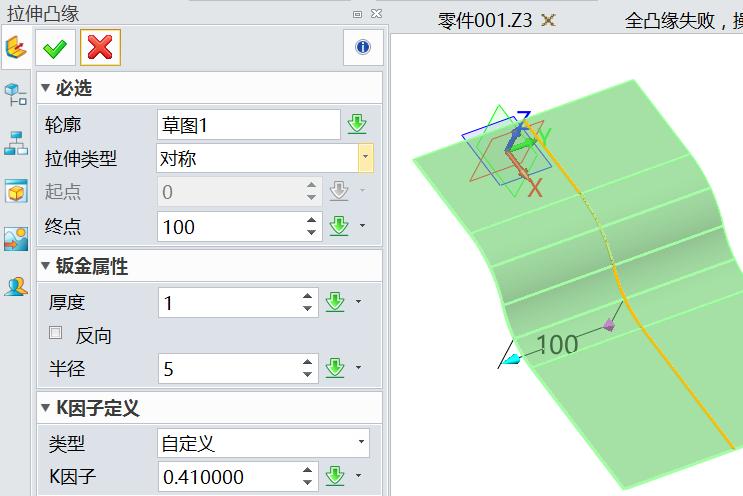Open the picture export sidebar icon
The width and height of the screenshot is (743, 496).
coord(16,238)
